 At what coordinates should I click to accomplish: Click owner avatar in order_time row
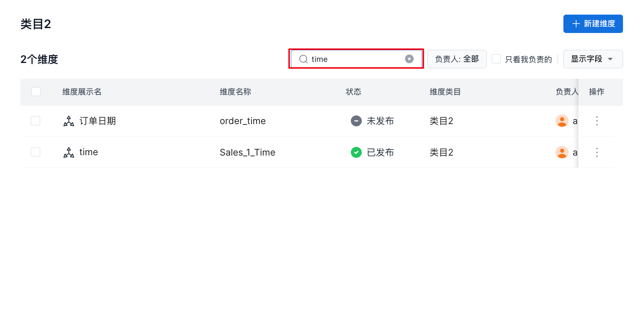tap(562, 121)
